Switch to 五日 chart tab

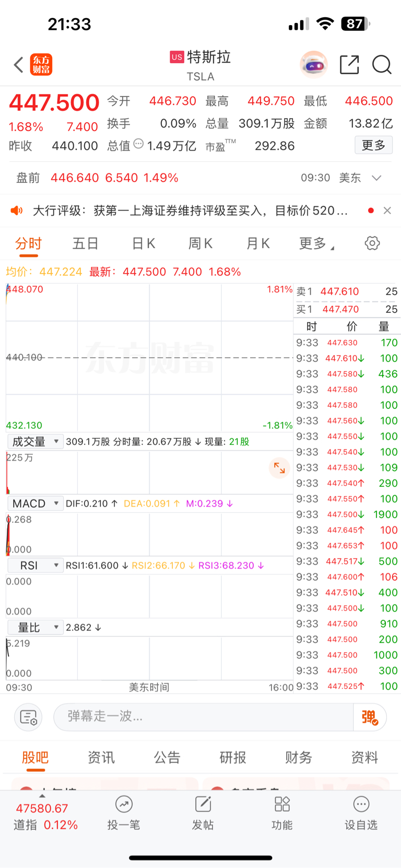point(86,244)
